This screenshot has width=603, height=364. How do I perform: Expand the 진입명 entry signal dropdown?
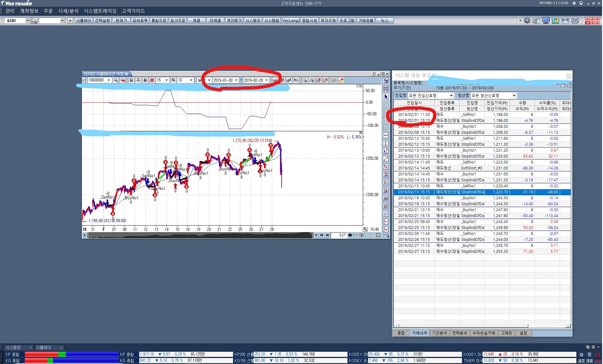(451, 96)
